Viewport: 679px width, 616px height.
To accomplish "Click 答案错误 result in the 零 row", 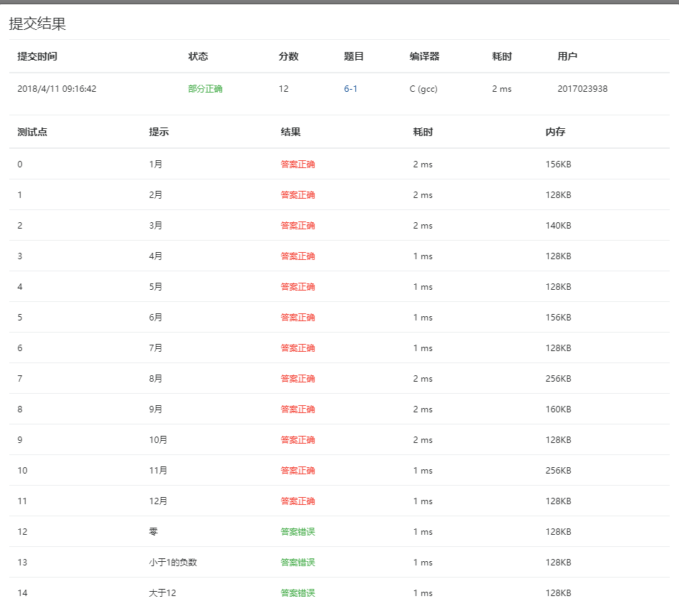I will pyautogui.click(x=298, y=531).
